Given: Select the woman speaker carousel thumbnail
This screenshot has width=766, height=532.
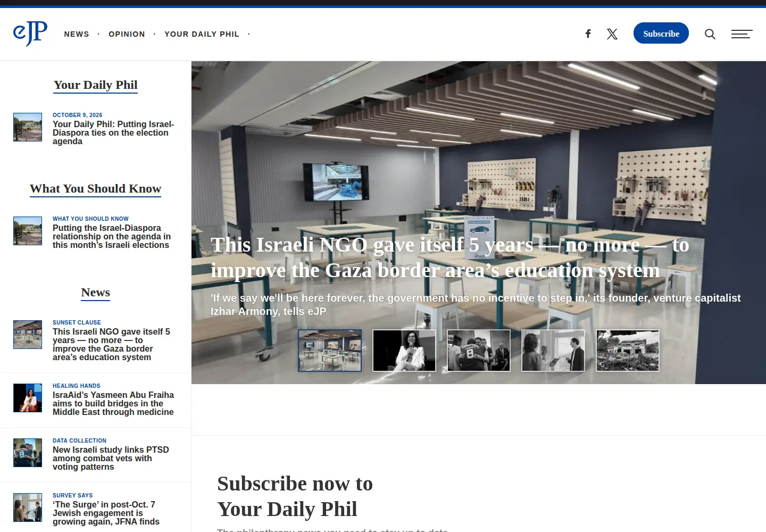Looking at the screenshot, I should [404, 351].
